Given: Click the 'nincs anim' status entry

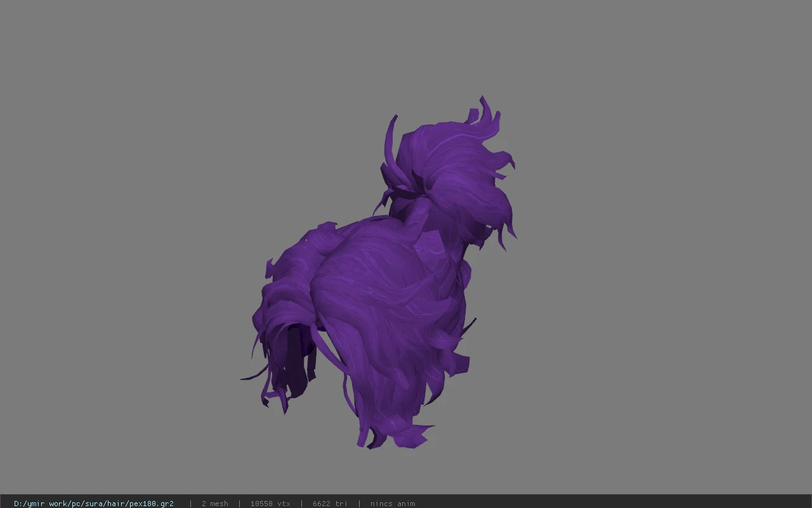Looking at the screenshot, I should [393, 504].
